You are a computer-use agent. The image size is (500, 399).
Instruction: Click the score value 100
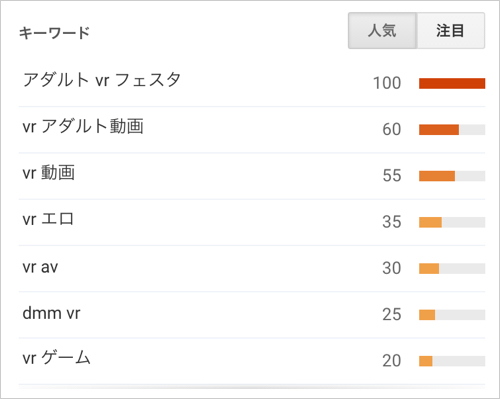[x=387, y=83]
